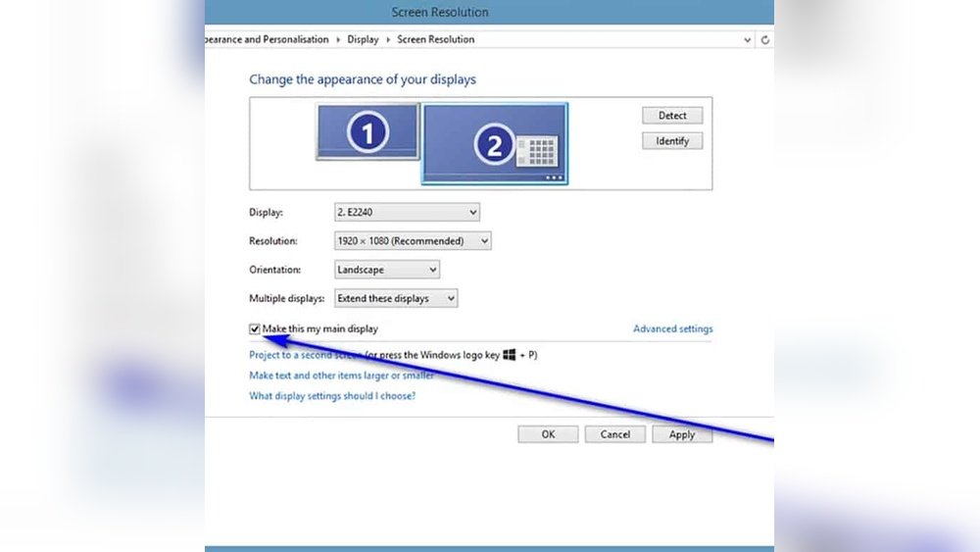Open Project to a second screen link
Viewport: 980px width, 552px height.
coord(306,355)
